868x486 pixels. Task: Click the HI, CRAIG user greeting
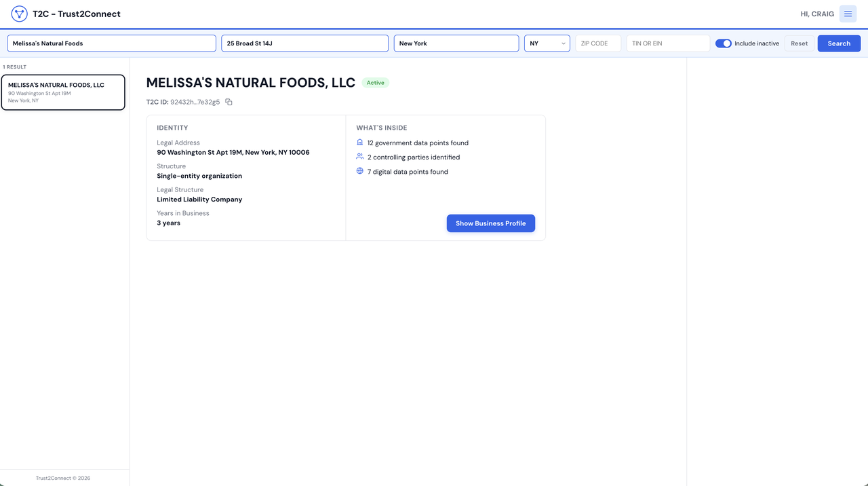pos(817,14)
